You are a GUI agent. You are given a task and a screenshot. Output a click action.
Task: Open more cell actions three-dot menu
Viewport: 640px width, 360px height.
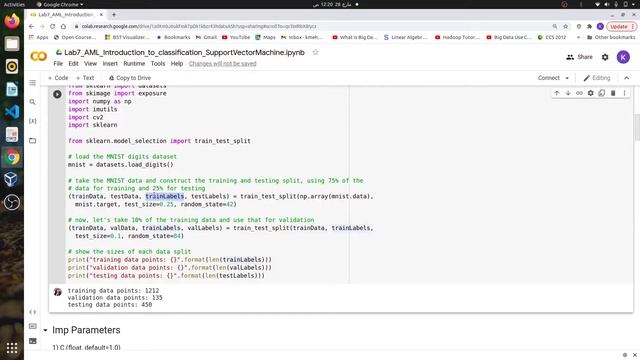(x=624, y=93)
